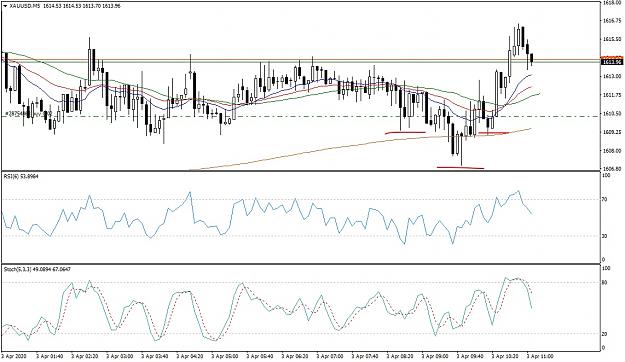Click the RSI 30 level label
This screenshot has height=362, width=625.
coord(605,236)
